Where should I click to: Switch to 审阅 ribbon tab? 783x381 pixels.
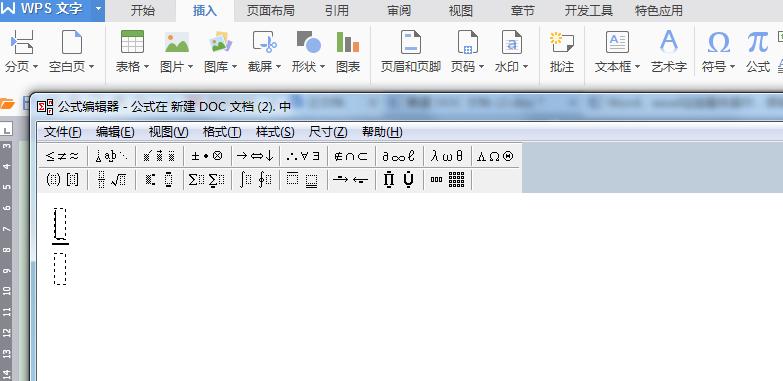click(x=399, y=10)
